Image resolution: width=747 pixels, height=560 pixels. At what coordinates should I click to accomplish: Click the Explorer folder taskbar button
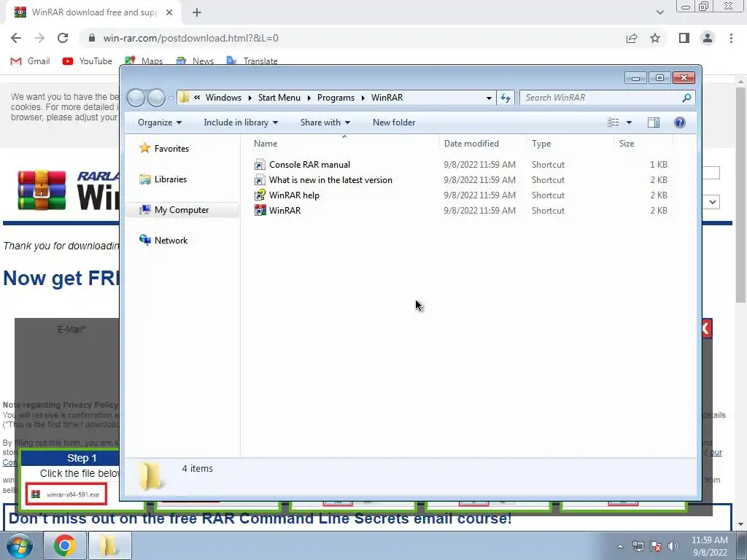tap(109, 545)
